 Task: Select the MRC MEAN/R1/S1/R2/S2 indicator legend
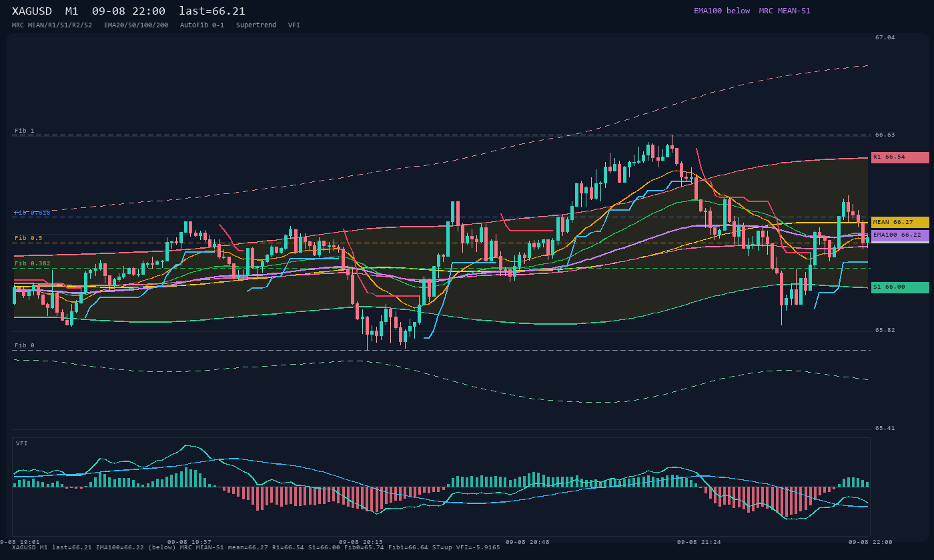click(52, 25)
